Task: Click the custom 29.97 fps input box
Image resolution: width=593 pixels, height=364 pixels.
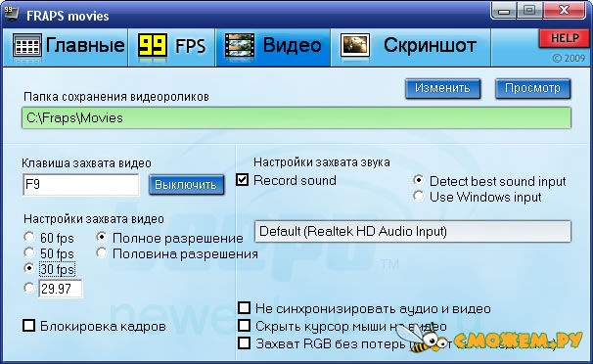Action: pyautogui.click(x=60, y=289)
